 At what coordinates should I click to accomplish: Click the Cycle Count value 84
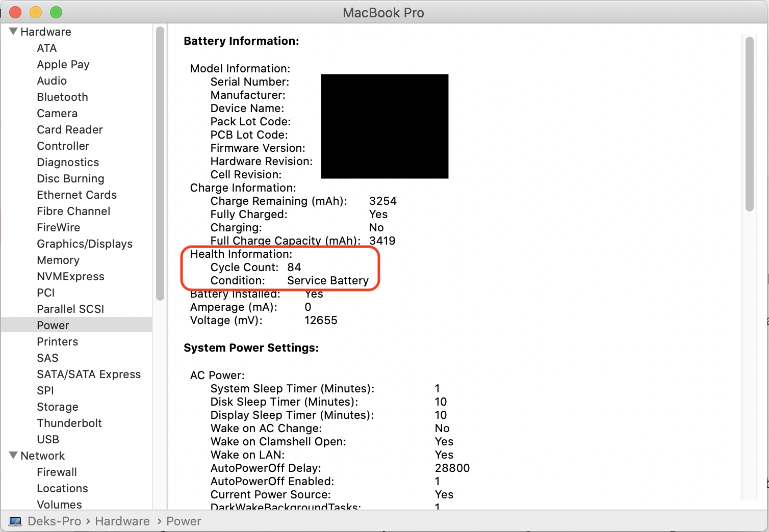294,267
